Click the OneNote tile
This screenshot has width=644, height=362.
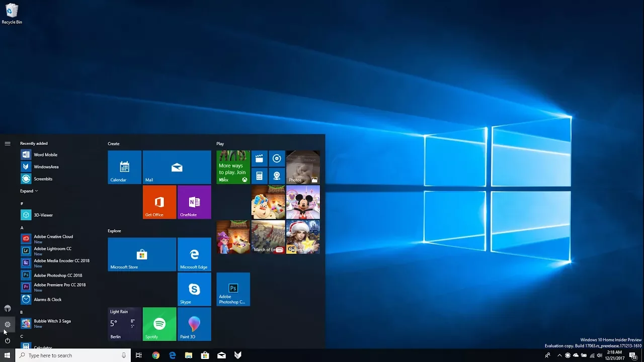tap(194, 202)
